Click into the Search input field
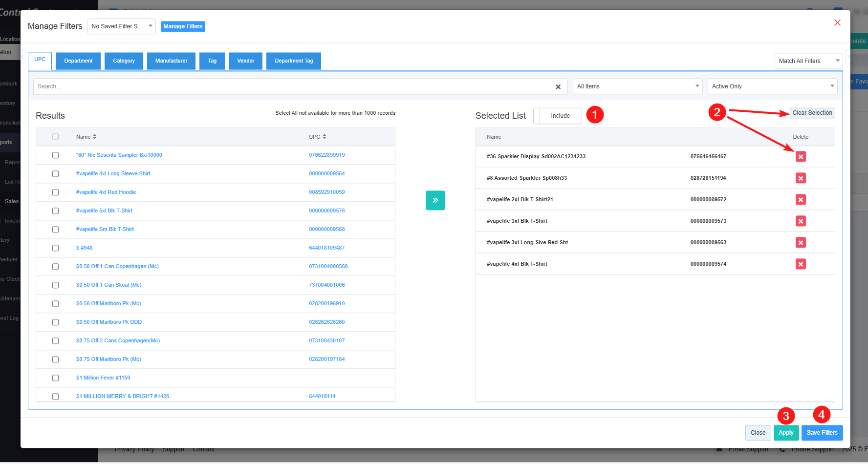The height and width of the screenshot is (464, 868). click(x=293, y=86)
